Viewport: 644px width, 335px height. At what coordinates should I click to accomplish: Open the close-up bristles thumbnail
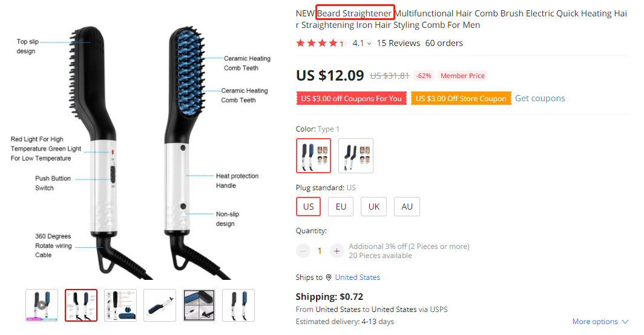click(199, 305)
